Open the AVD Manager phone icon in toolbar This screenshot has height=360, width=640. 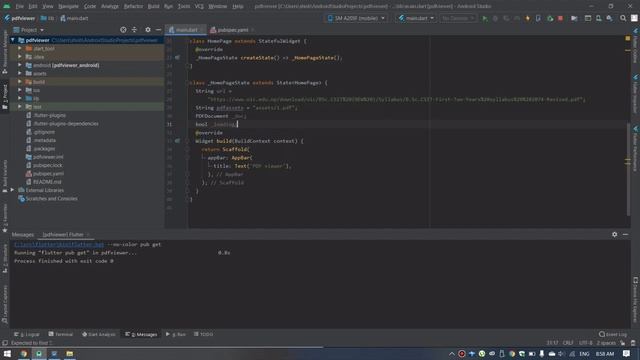pyautogui.click(x=598, y=18)
